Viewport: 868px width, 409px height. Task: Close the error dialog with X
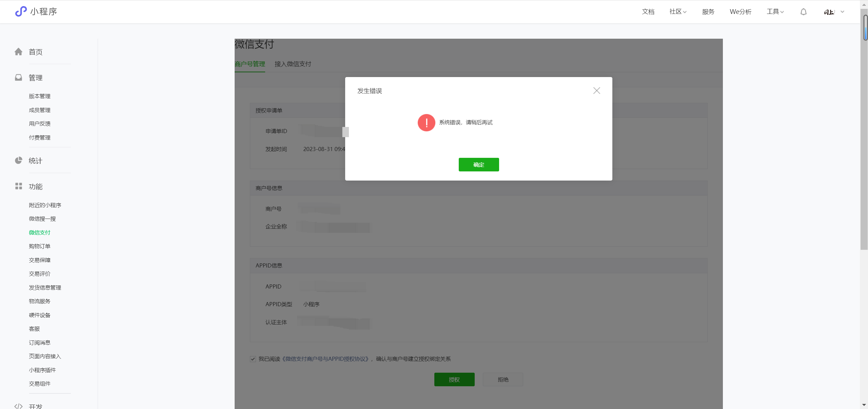click(x=596, y=91)
